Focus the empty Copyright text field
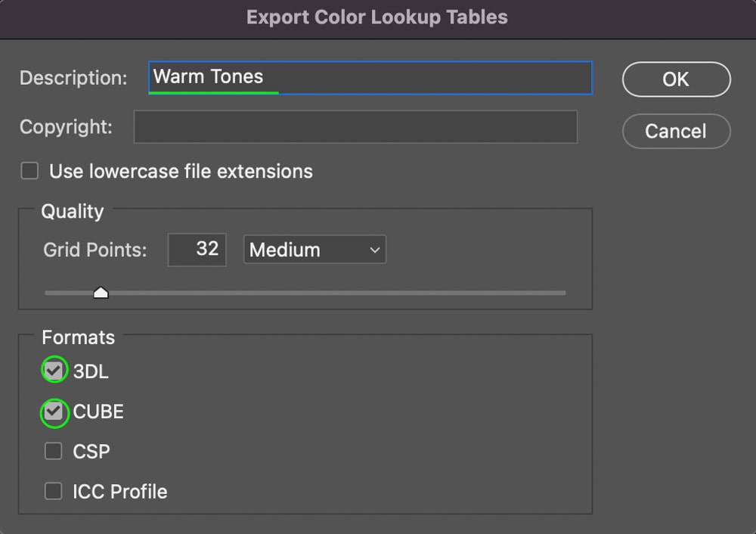 click(355, 127)
